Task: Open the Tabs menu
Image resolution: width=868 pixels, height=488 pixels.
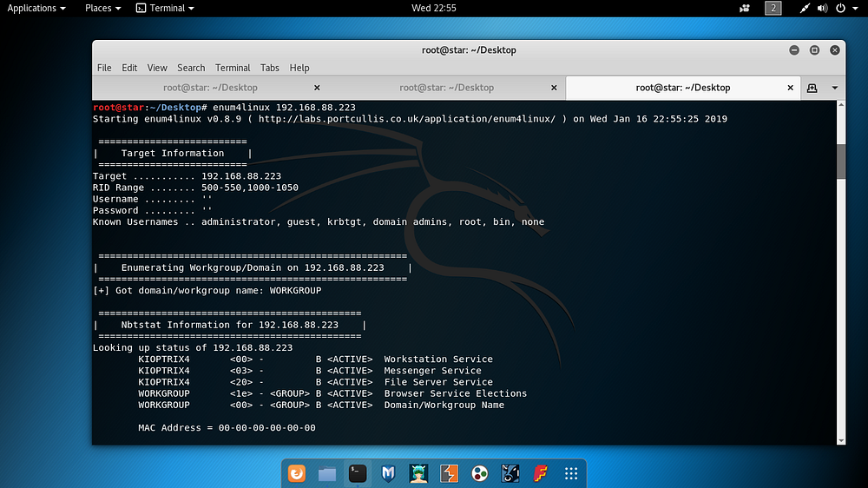Action: [x=270, y=68]
